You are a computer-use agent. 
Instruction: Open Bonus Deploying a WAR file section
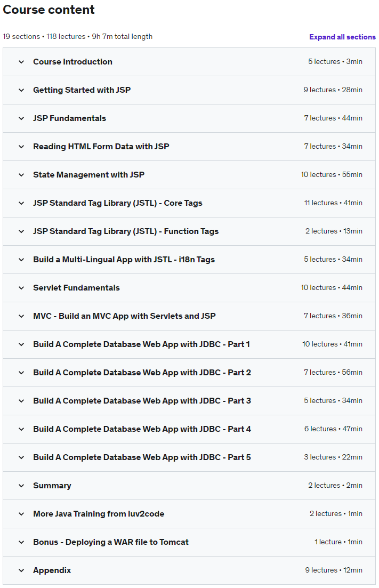click(x=110, y=542)
